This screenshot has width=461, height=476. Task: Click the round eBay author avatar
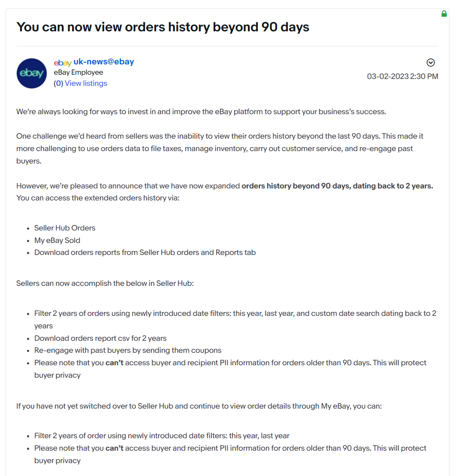click(32, 73)
